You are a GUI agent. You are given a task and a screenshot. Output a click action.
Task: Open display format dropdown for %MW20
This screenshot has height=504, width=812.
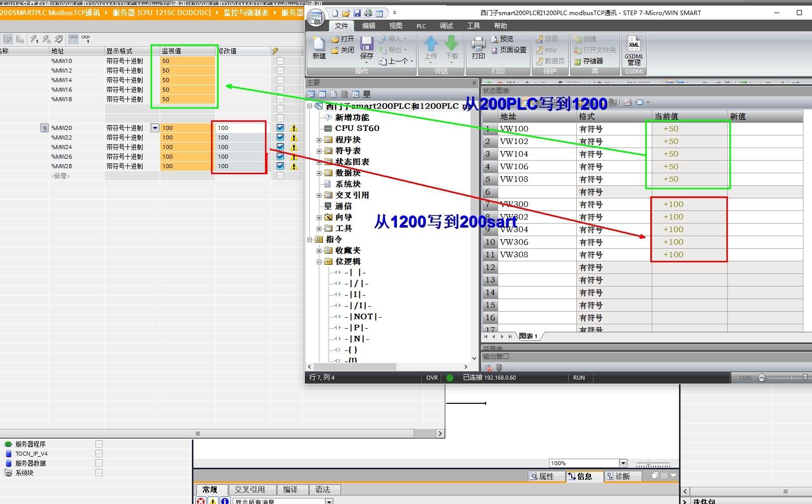(155, 128)
